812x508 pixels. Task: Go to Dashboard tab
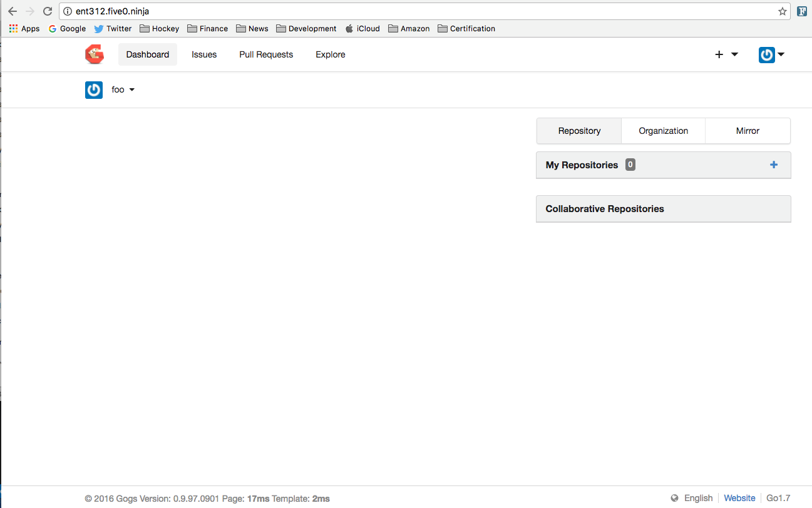(x=148, y=54)
